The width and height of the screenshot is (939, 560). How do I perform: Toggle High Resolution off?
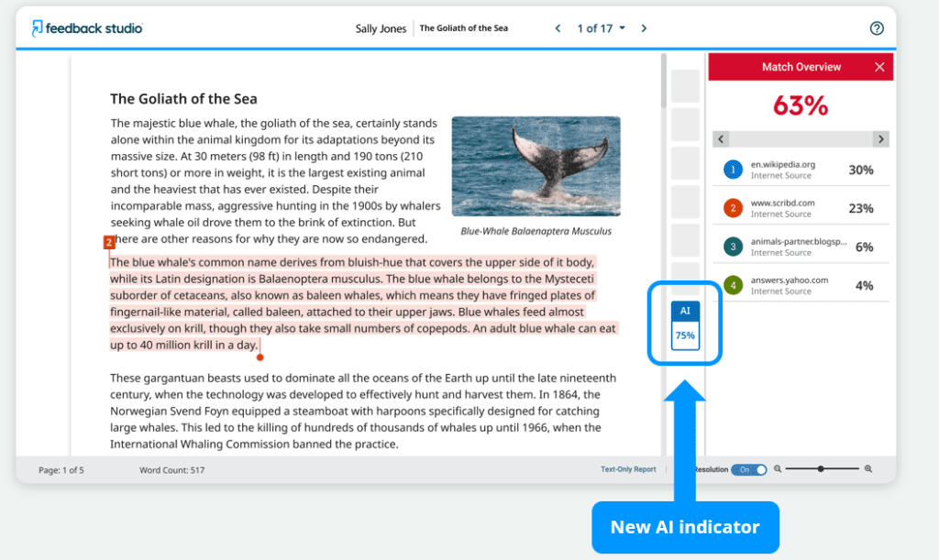pos(748,468)
